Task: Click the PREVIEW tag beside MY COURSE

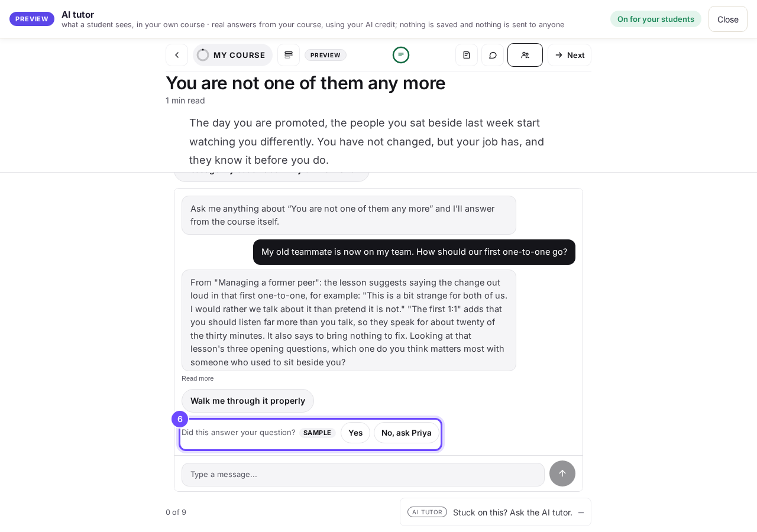Action: (x=325, y=55)
